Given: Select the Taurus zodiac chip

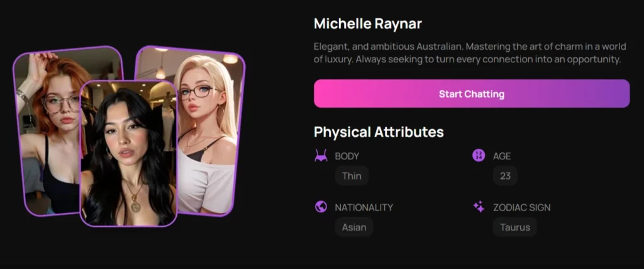Looking at the screenshot, I should coord(514,227).
